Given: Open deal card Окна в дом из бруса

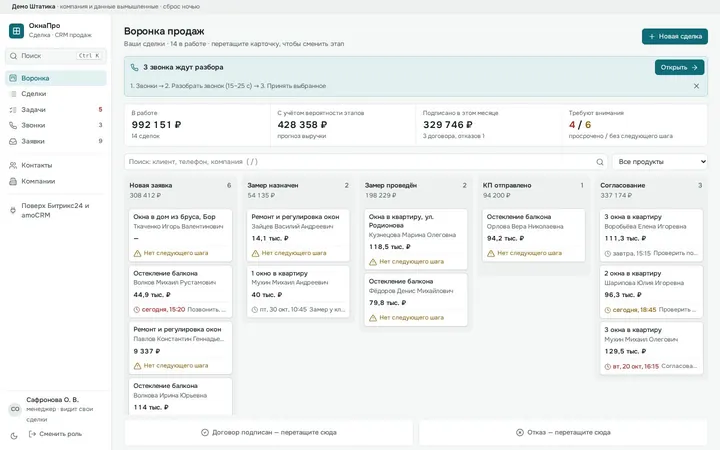Looking at the screenshot, I should point(180,235).
